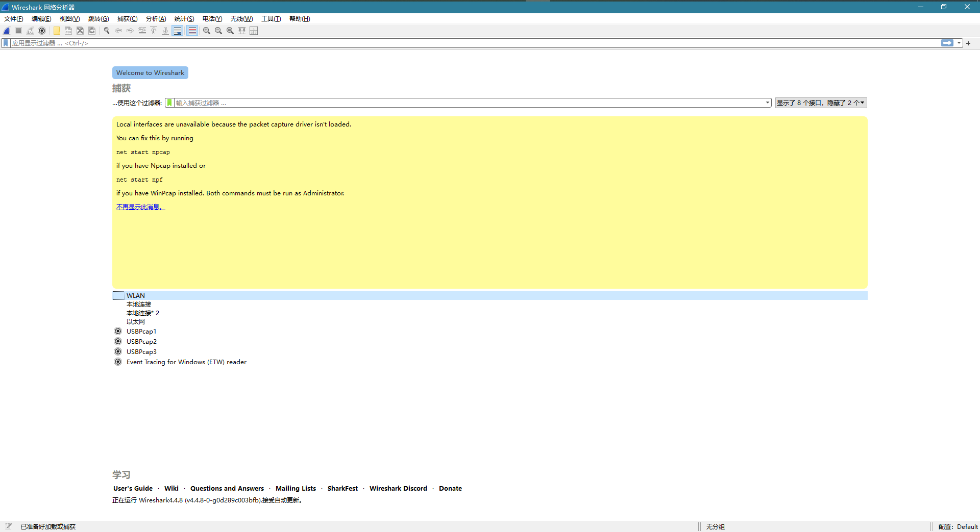Click the Donate link
This screenshot has height=532, width=980.
click(x=450, y=489)
